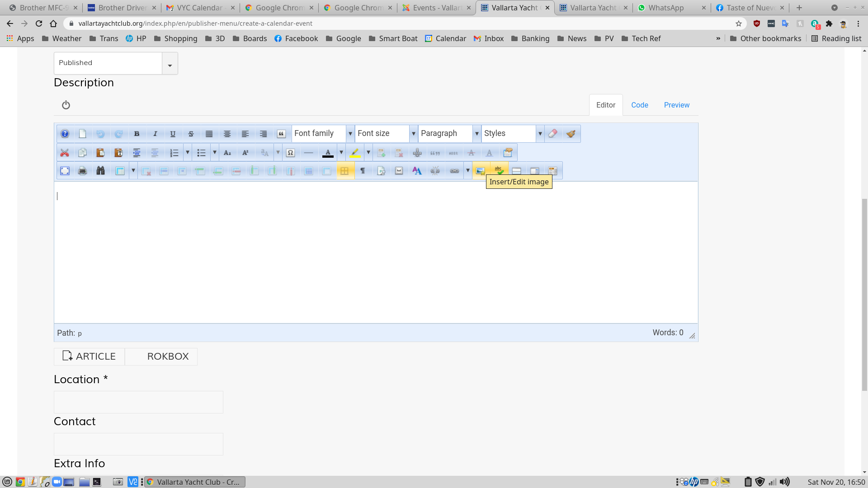The image size is (868, 488).
Task: Click the blockquote insert icon
Action: coord(281,133)
